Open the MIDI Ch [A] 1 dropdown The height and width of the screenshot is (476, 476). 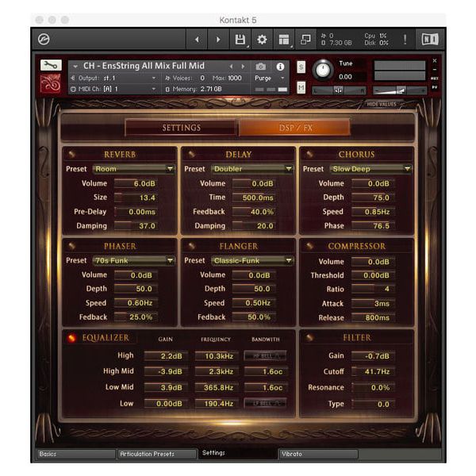tap(113, 89)
